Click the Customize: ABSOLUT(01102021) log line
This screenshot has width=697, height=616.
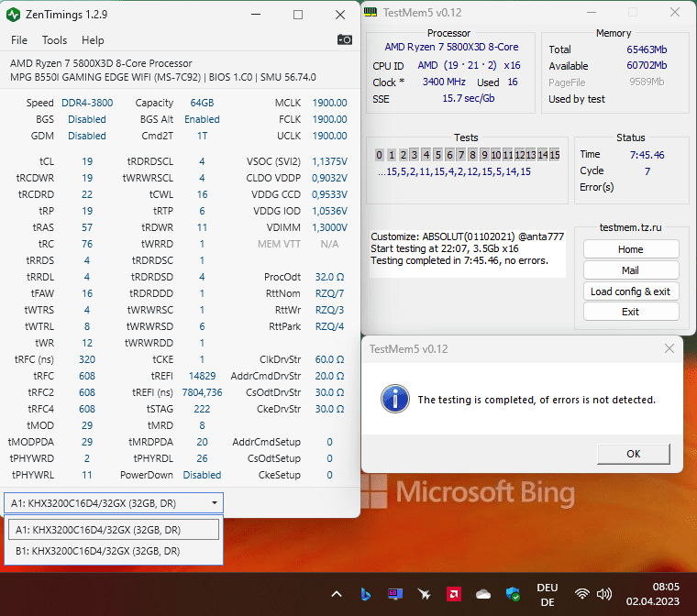(x=467, y=236)
